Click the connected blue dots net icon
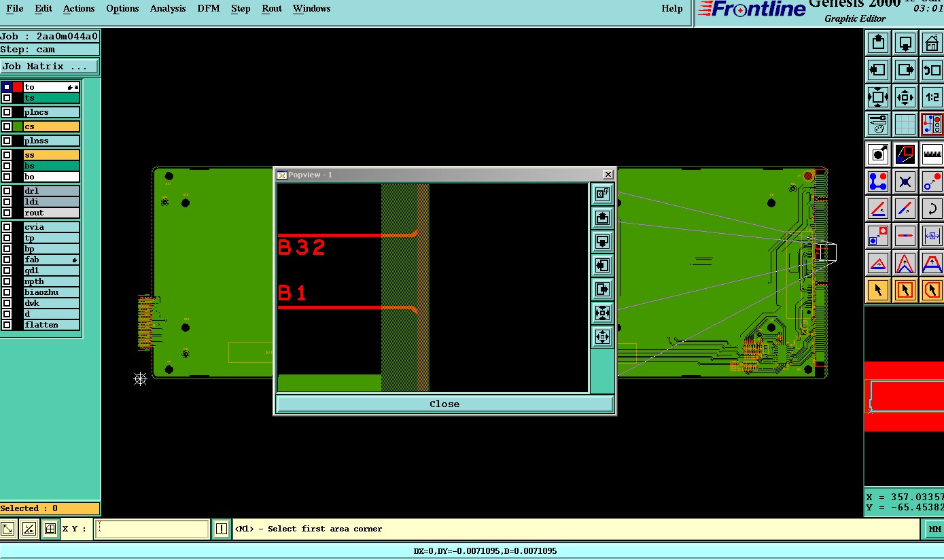 click(878, 181)
